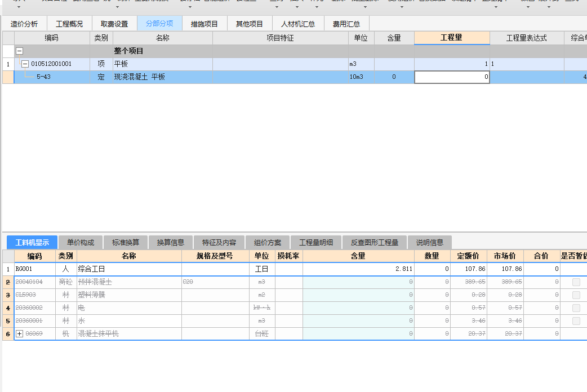The width and height of the screenshot is (587, 392).
Task: Click the 规格及型号 column header
Action: 215,256
